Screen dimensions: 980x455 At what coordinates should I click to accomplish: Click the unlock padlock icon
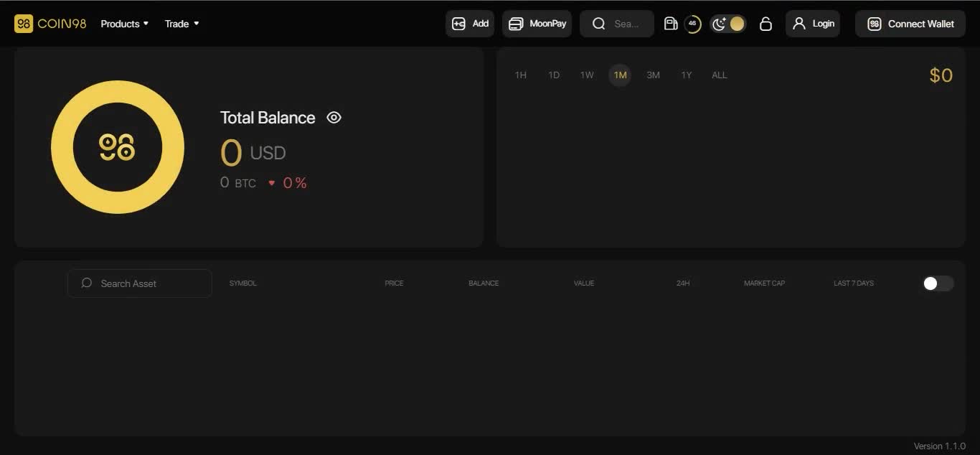click(765, 24)
